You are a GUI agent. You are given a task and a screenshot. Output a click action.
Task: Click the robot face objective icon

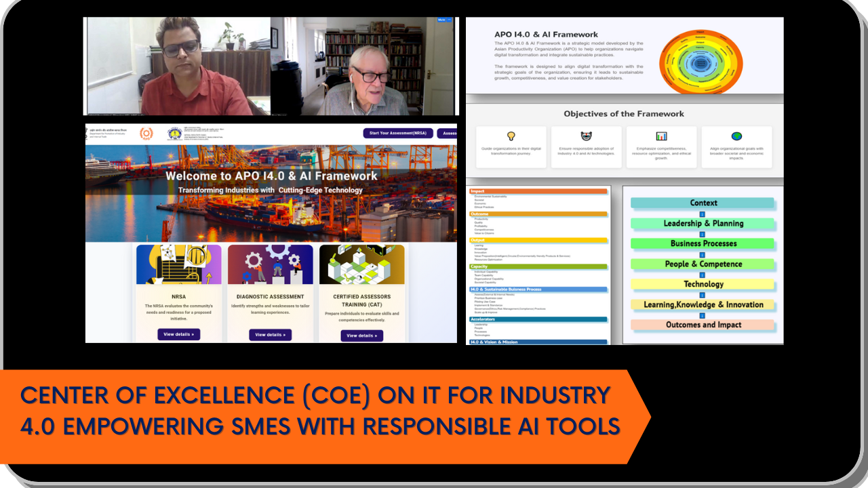[x=587, y=136]
